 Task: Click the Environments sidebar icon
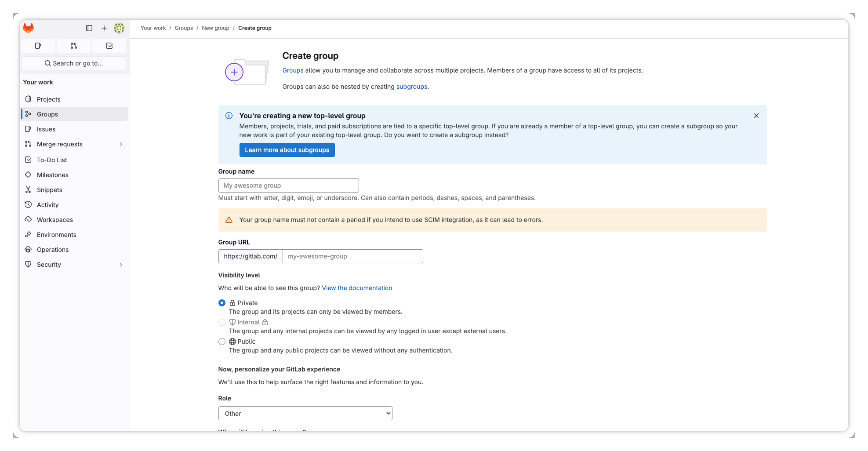point(28,235)
